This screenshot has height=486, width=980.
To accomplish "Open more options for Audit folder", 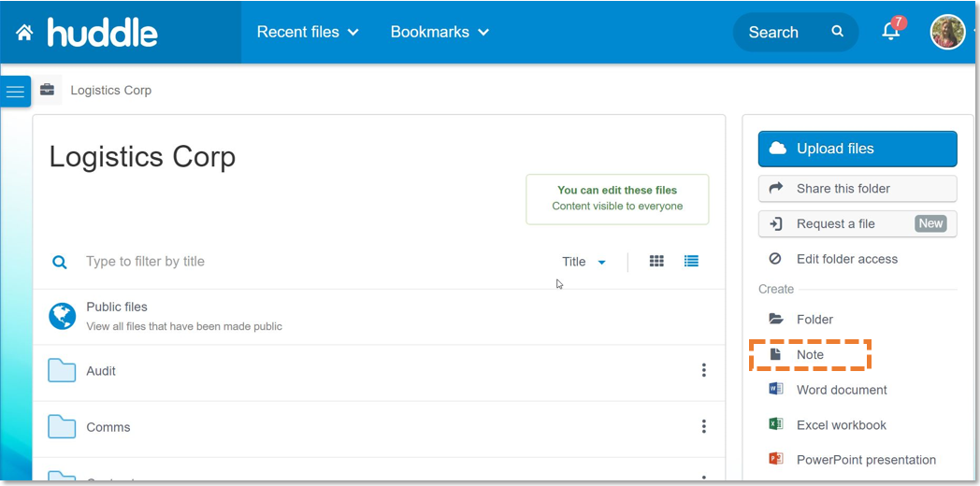I will coord(704,370).
